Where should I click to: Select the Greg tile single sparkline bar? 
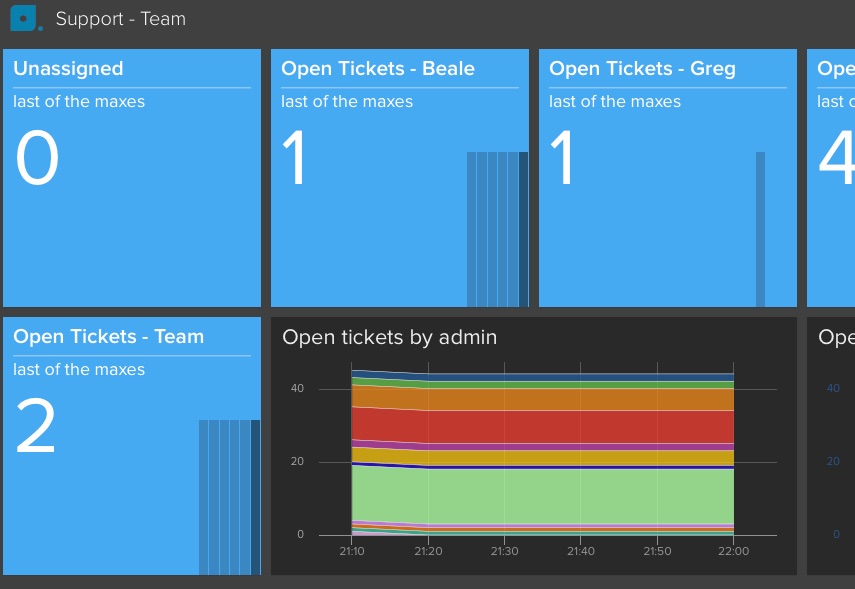pyautogui.click(x=760, y=229)
